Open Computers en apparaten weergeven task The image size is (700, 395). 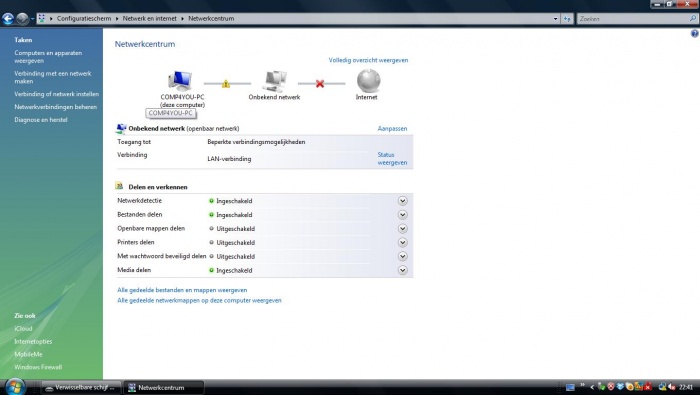pos(48,57)
